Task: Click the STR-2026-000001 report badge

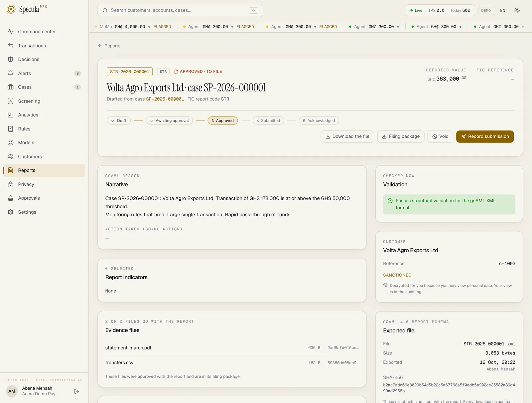Action: click(130, 72)
